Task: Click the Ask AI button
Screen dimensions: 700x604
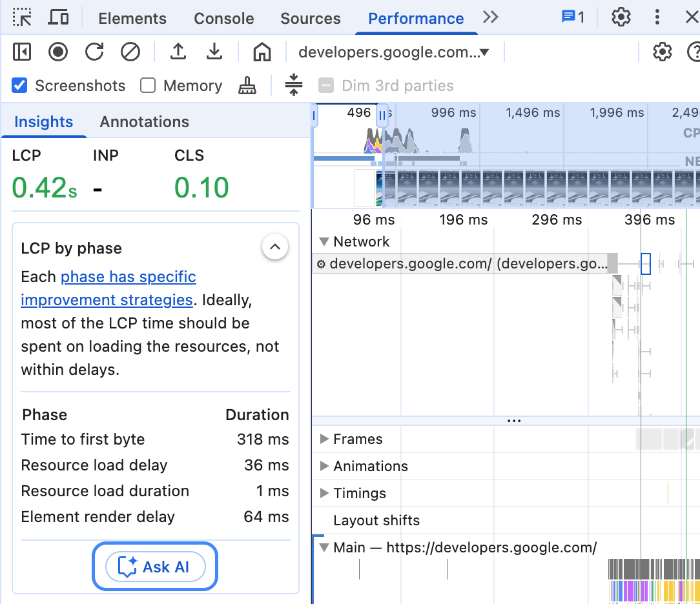Action: point(154,566)
